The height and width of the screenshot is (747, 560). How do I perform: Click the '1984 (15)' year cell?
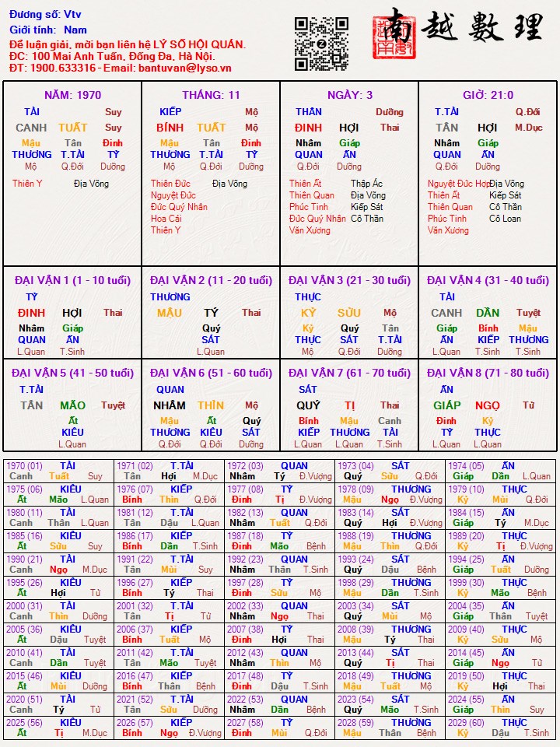[501, 518]
